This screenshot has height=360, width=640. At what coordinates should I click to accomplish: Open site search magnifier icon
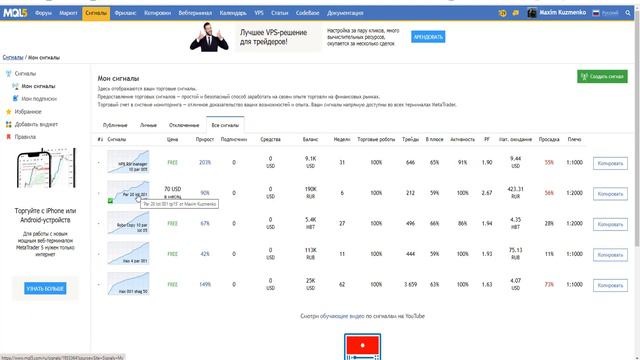pyautogui.click(x=628, y=13)
